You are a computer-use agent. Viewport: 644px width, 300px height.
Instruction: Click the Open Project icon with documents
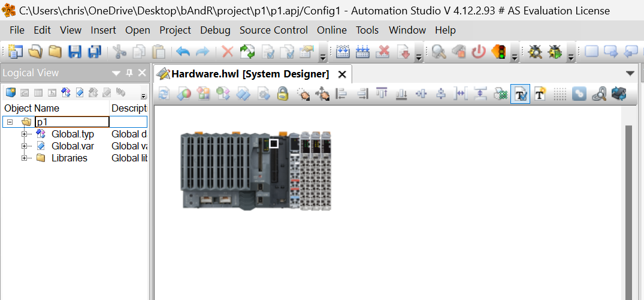[35, 52]
